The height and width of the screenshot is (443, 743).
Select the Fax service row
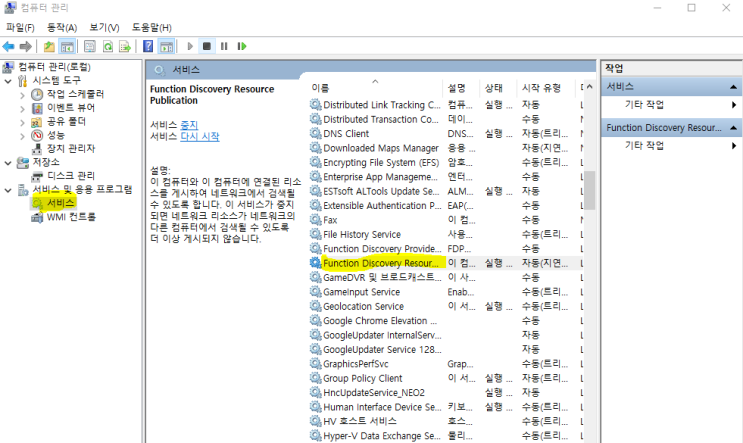pos(446,220)
